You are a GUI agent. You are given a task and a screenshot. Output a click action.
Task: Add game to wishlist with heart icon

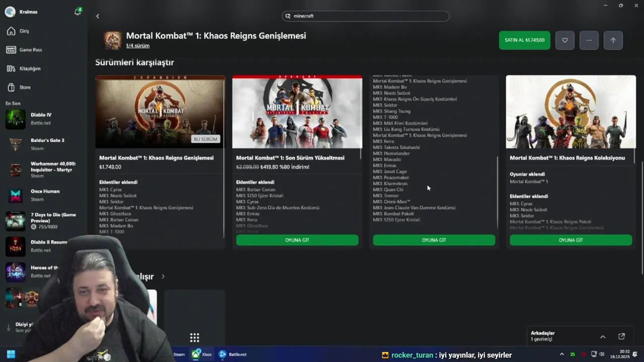[565, 40]
